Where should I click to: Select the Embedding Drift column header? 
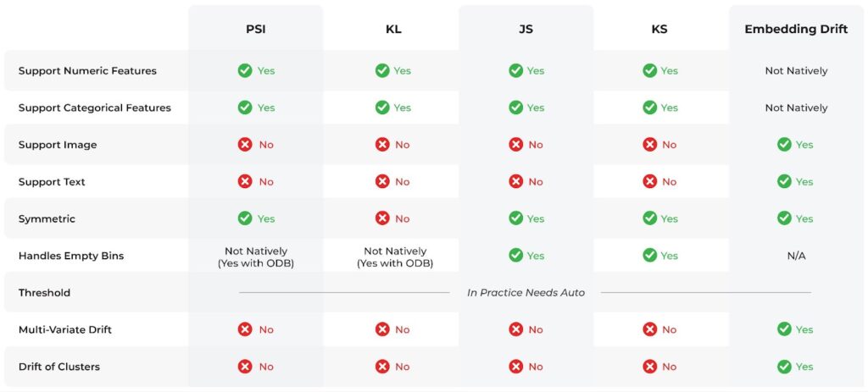(x=796, y=29)
